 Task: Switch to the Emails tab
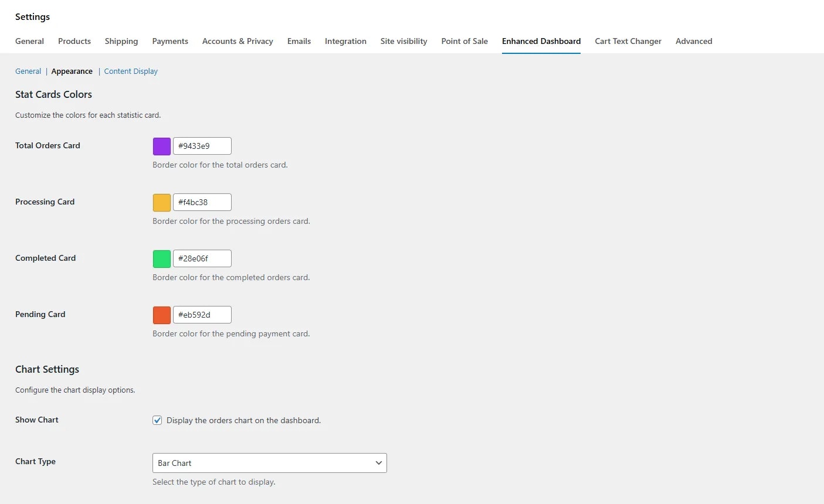click(x=299, y=41)
